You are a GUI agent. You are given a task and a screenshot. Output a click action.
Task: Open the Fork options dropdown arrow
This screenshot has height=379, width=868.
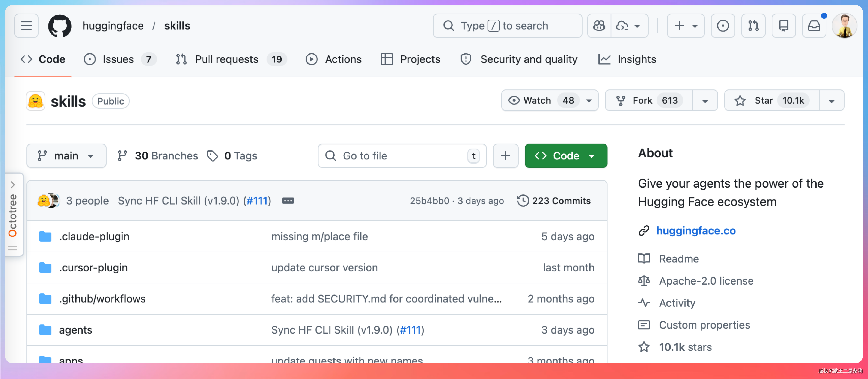[705, 100]
